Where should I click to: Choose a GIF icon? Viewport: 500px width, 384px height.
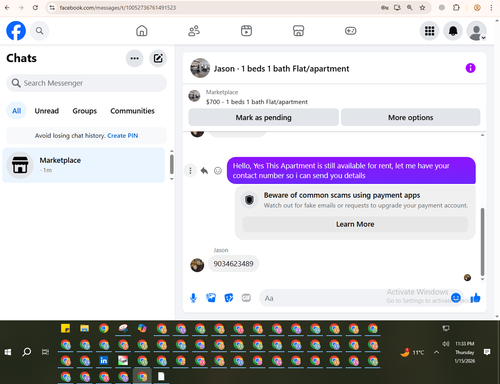coord(246,298)
